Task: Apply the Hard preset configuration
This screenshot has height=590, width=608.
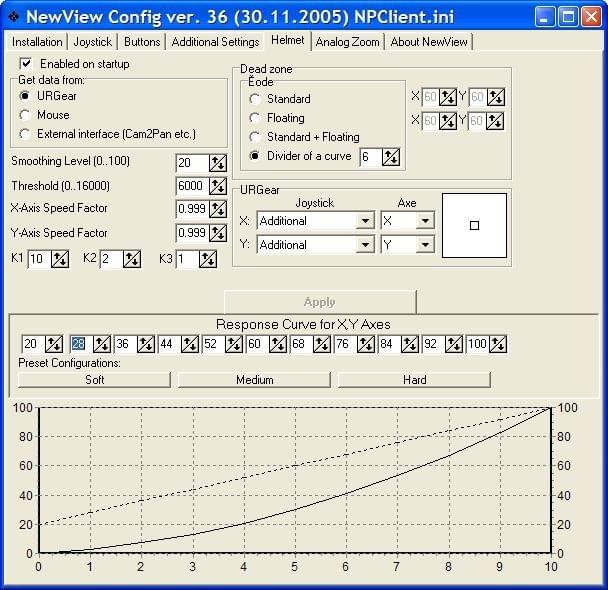Action: [414, 380]
